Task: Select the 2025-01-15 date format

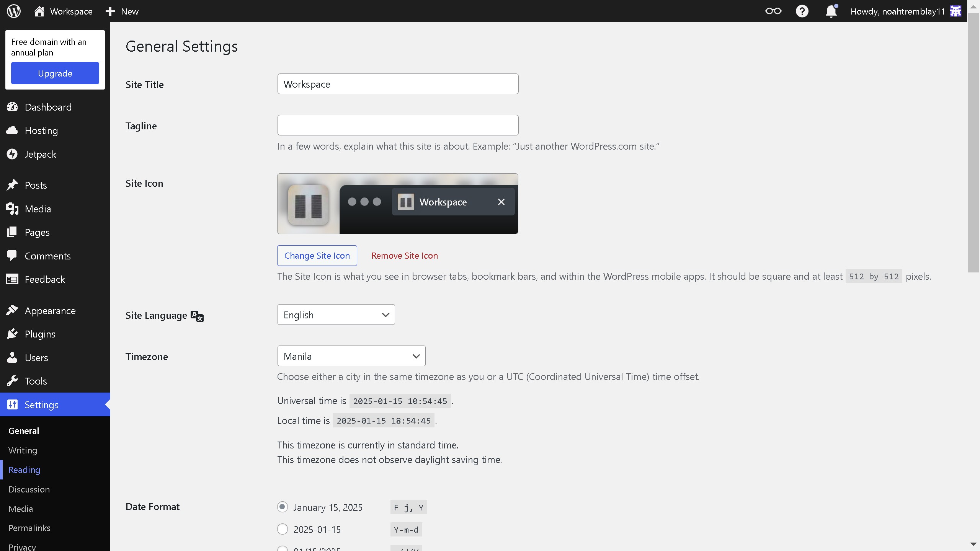Action: tap(283, 529)
